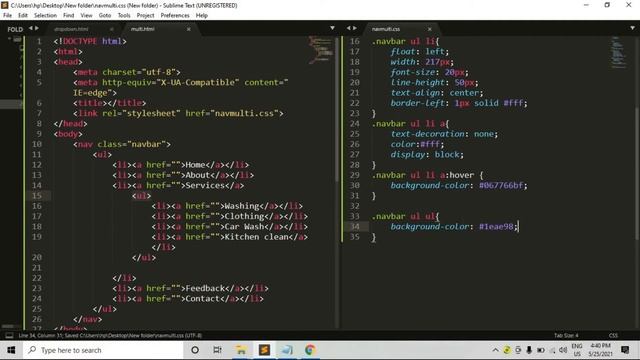Click the navmulti.css minimap
Viewport: 640px width, 360px height.
pyautogui.click(x=619, y=52)
